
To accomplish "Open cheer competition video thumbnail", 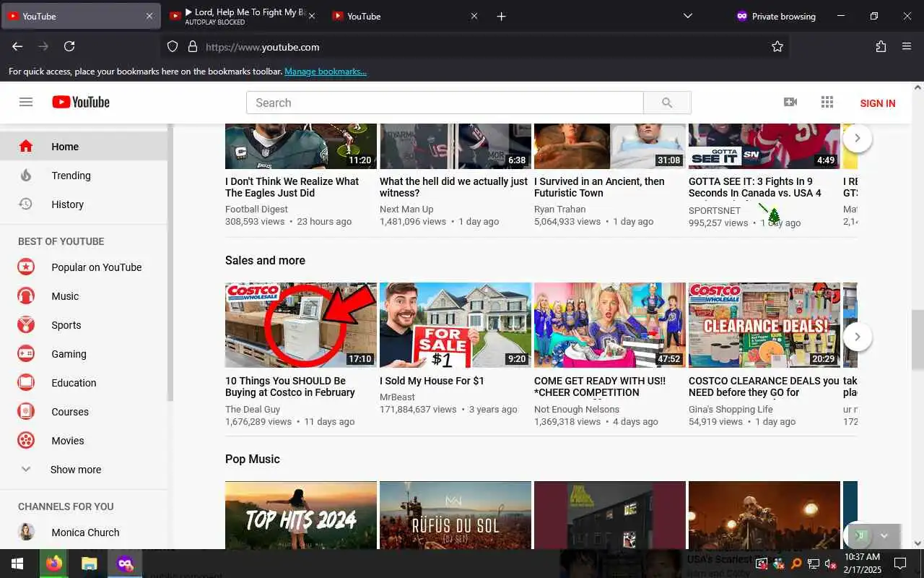I will coord(610,325).
